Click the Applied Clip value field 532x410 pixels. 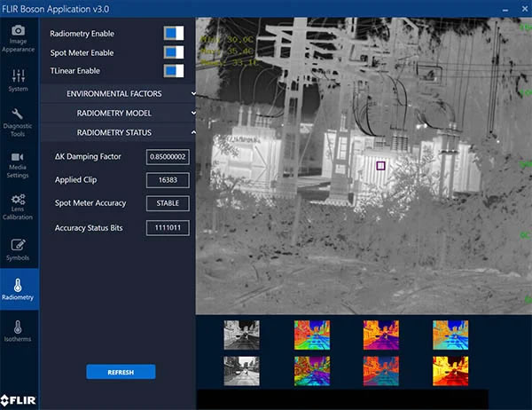pyautogui.click(x=168, y=180)
